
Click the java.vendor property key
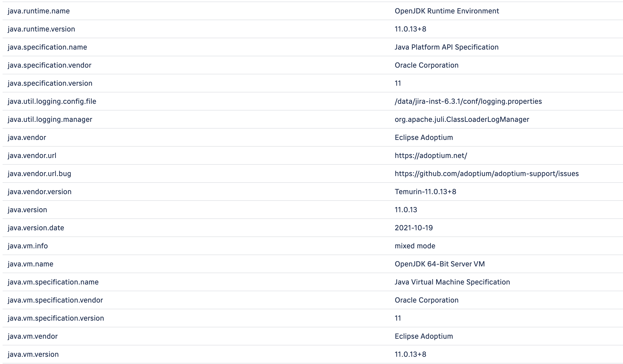[x=27, y=138]
